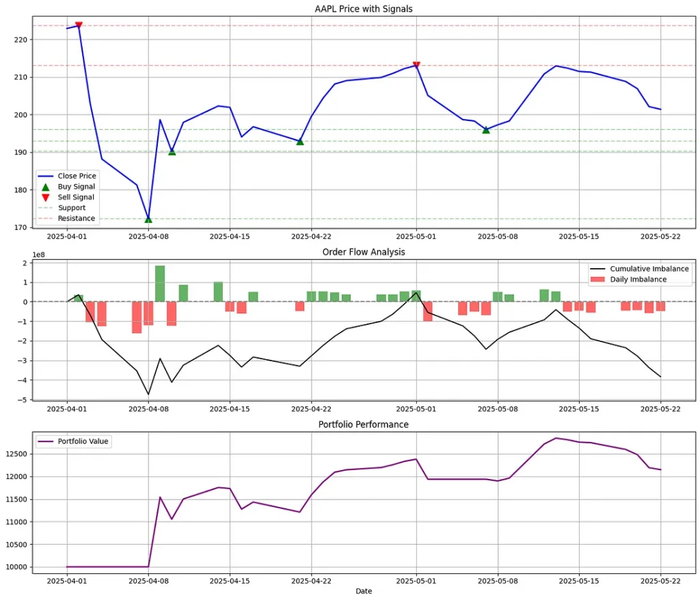
Task: Click the buy signal marker near price 193
Action: [x=300, y=142]
